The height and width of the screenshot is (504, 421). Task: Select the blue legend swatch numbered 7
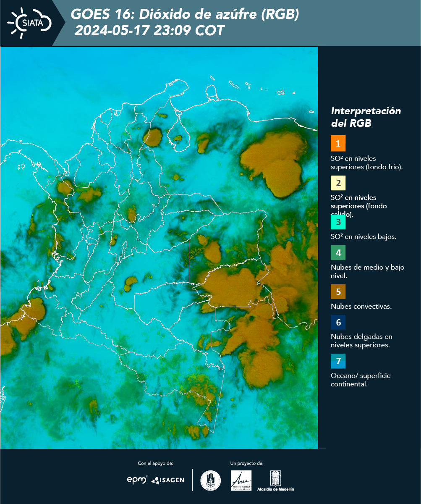338,361
